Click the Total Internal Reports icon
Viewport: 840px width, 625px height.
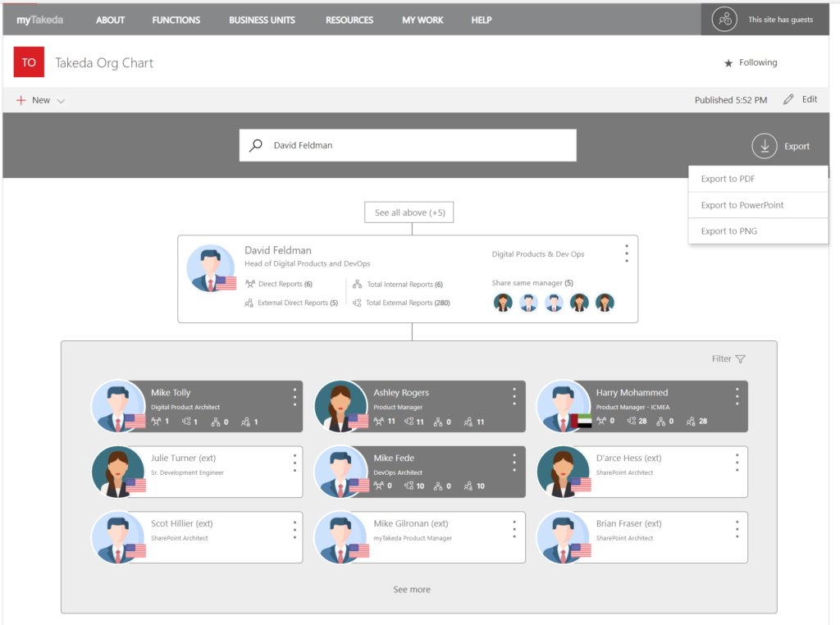[358, 285]
